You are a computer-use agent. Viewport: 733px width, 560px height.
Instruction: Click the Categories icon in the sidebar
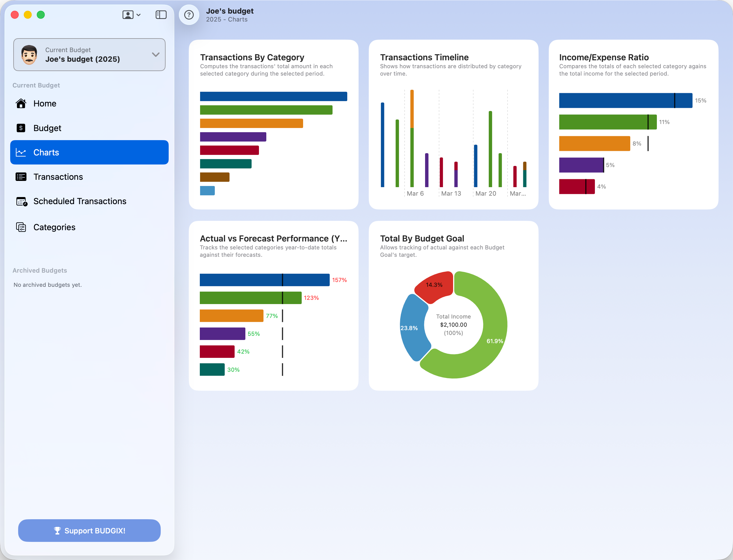point(21,227)
